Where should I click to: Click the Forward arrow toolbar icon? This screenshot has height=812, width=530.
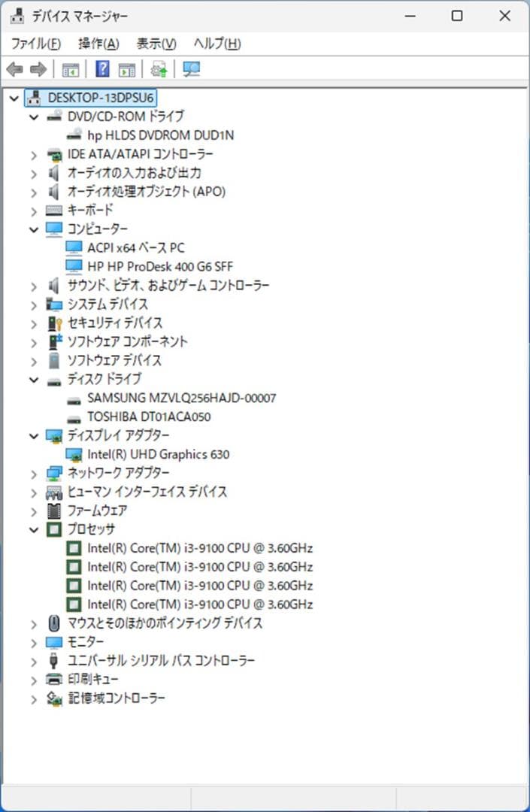38,69
